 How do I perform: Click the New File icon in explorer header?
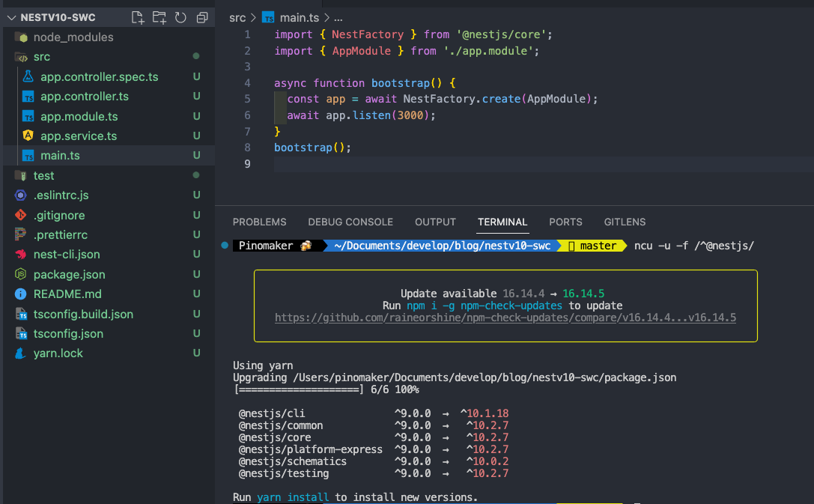138,17
